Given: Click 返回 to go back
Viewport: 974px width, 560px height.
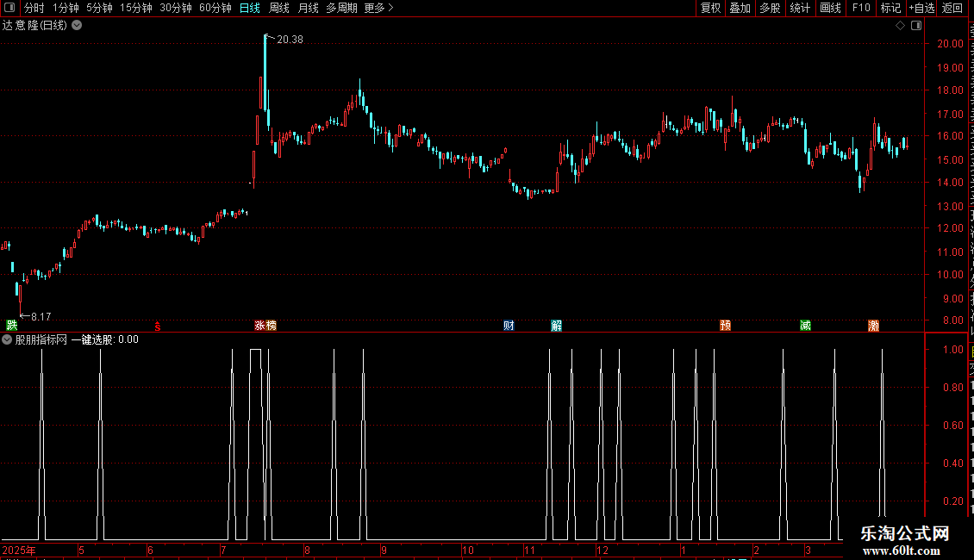Looking at the screenshot, I should 952,8.
